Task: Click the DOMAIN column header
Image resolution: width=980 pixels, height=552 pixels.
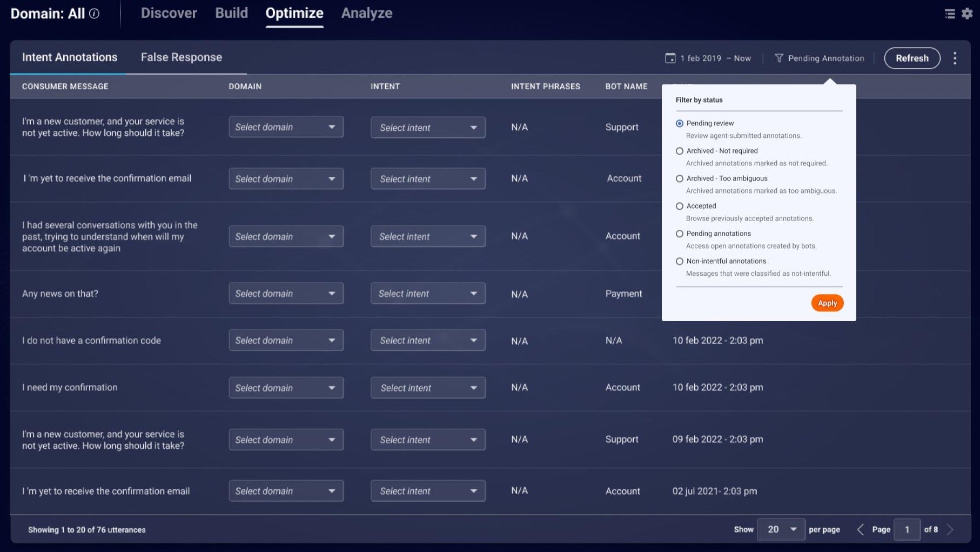Action: (x=245, y=87)
